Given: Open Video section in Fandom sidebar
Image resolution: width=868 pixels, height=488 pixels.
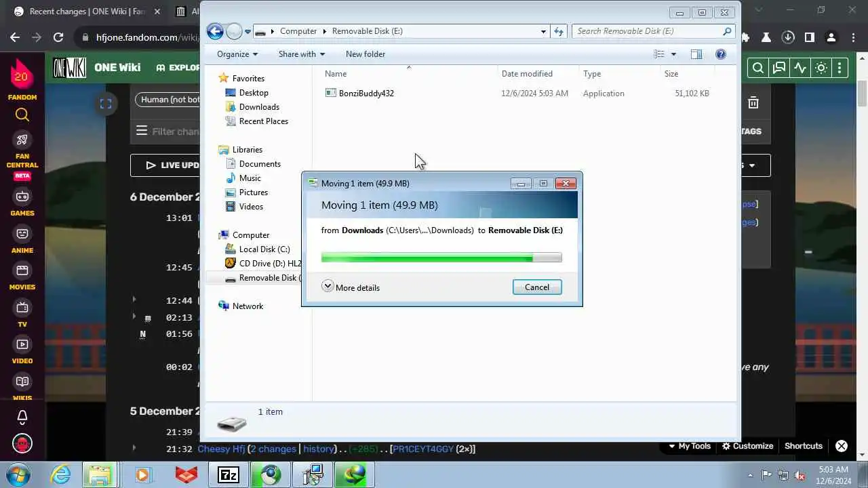Looking at the screenshot, I should 22,350.
